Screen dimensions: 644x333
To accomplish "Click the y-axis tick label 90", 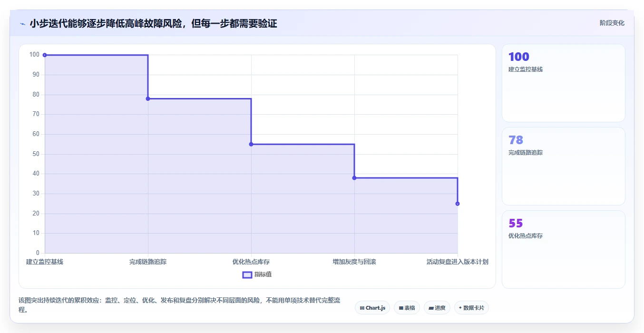I will (36, 75).
